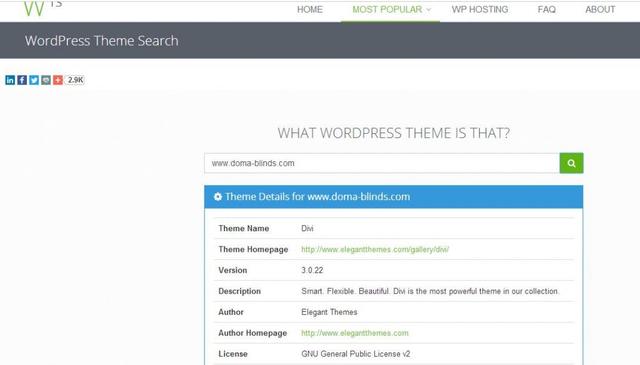Click the WPTI site logo
Viewport: 640px width, 365px height.
click(x=42, y=8)
